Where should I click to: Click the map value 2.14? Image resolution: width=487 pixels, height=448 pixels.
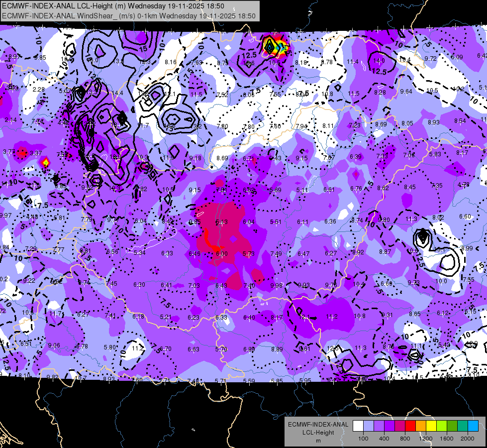tap(10, 119)
